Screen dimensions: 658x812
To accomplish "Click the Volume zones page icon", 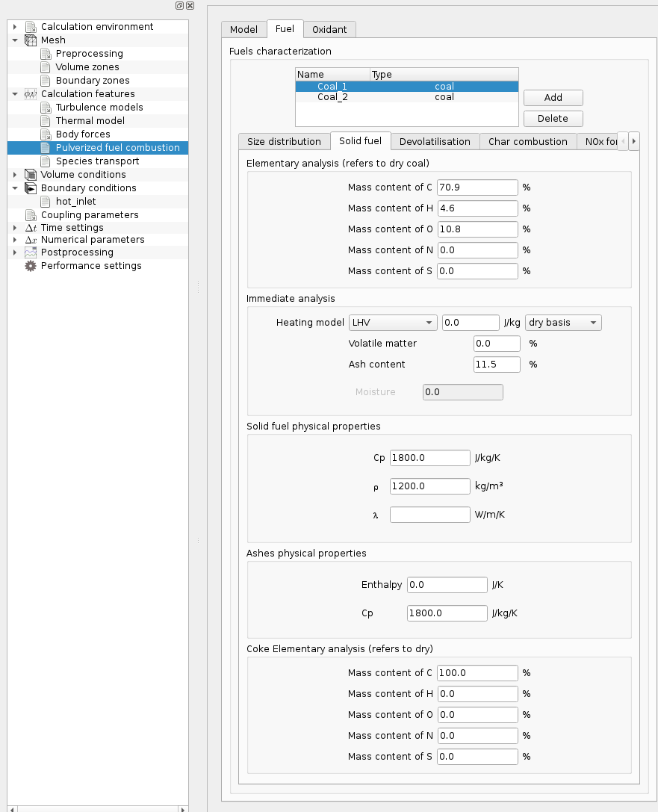I will tap(46, 66).
